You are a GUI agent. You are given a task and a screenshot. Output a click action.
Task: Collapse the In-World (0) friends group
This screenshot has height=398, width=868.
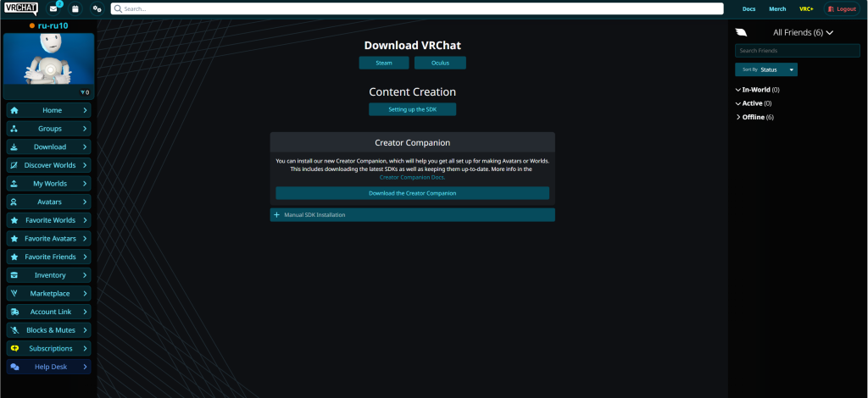756,89
